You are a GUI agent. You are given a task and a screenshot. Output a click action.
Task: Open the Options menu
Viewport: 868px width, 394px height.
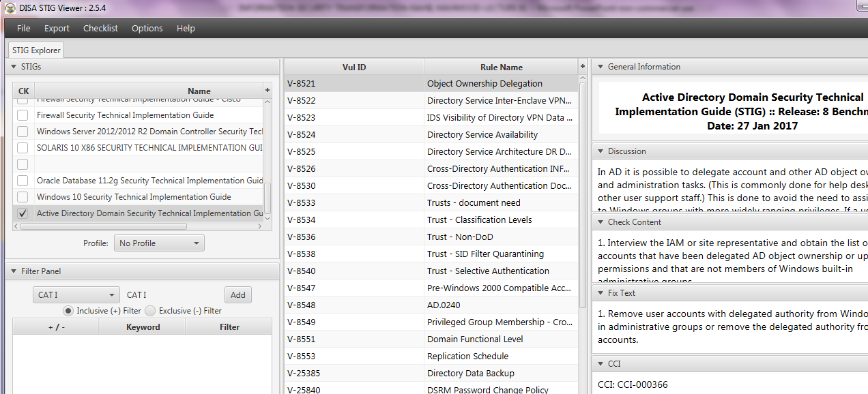147,28
